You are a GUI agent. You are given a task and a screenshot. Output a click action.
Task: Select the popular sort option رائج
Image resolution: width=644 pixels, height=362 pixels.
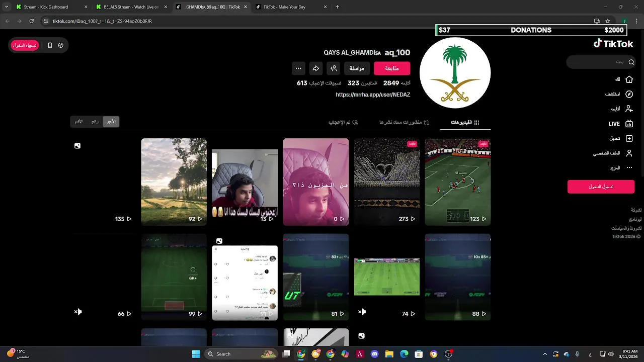pyautogui.click(x=95, y=122)
